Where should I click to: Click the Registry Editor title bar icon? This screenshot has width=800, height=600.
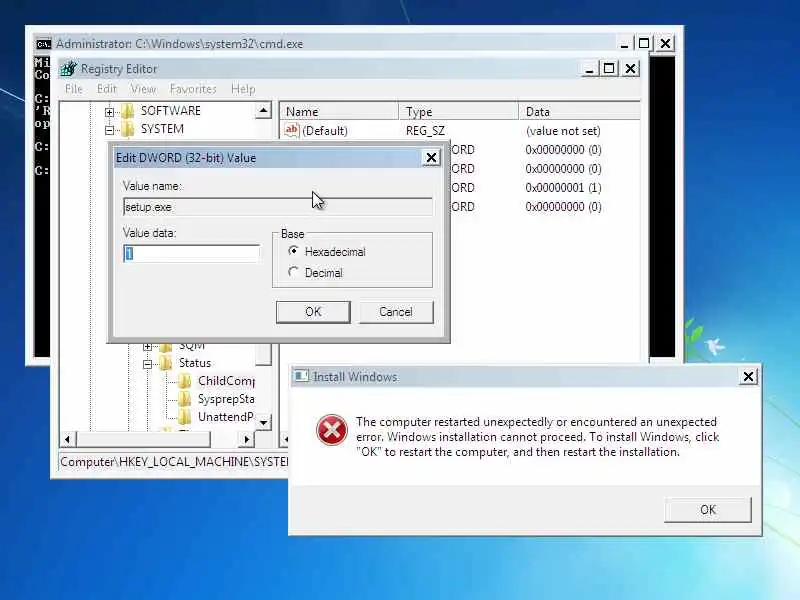click(x=68, y=68)
